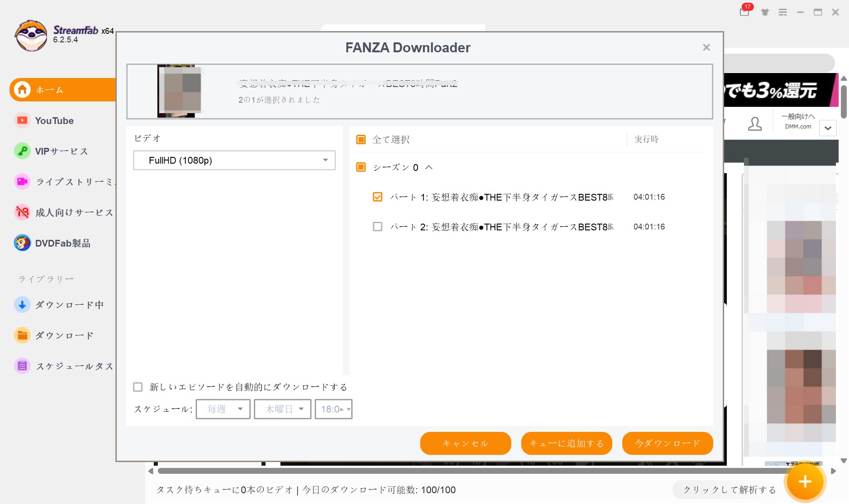Open the 成人向けサービス icon

(22, 212)
